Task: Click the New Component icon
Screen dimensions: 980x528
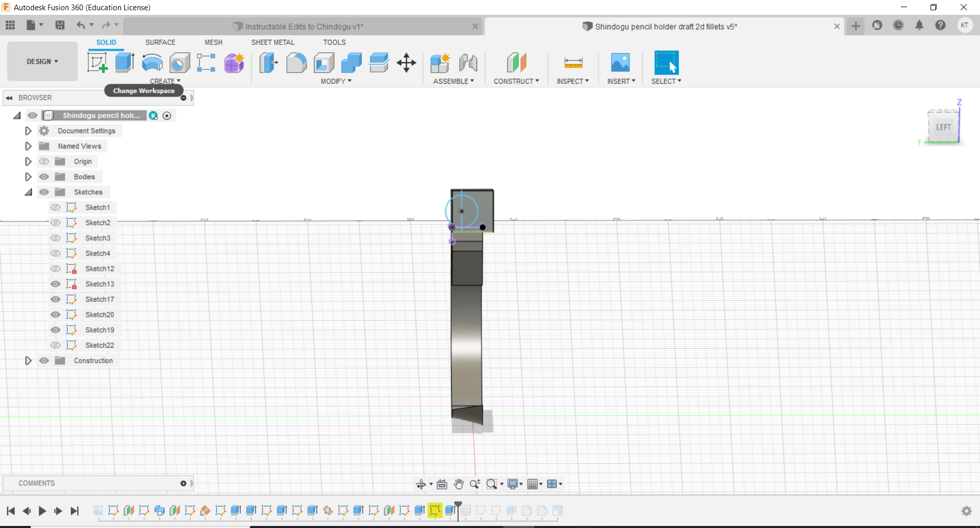Action: click(440, 63)
